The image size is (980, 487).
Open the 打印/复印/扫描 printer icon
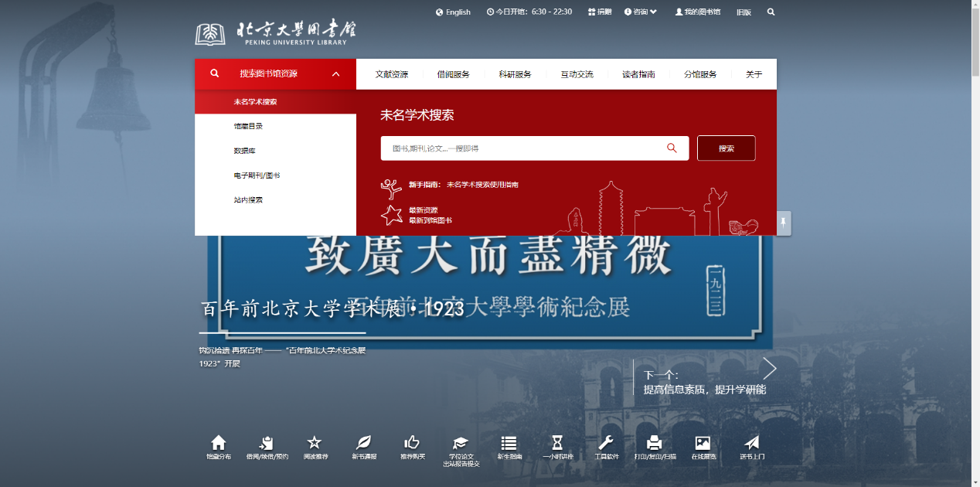(x=654, y=442)
